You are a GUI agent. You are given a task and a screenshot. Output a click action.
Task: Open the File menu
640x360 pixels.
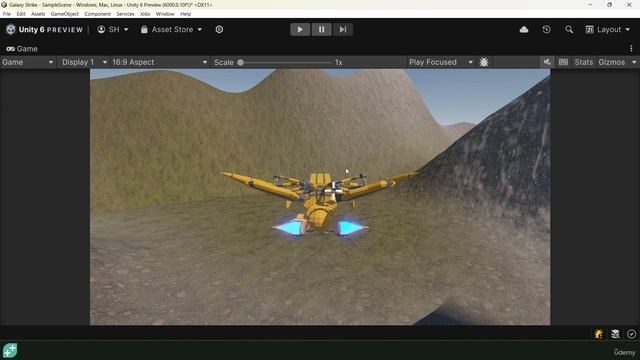tap(7, 14)
